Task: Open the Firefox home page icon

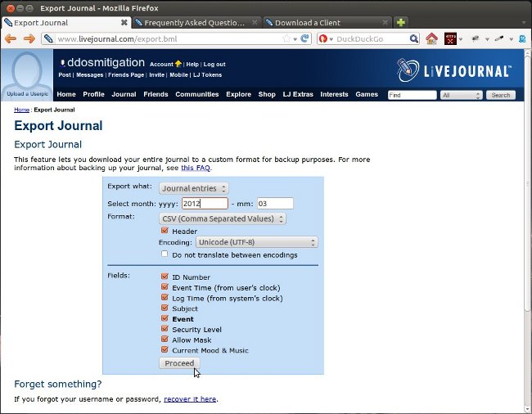Action: point(431,38)
